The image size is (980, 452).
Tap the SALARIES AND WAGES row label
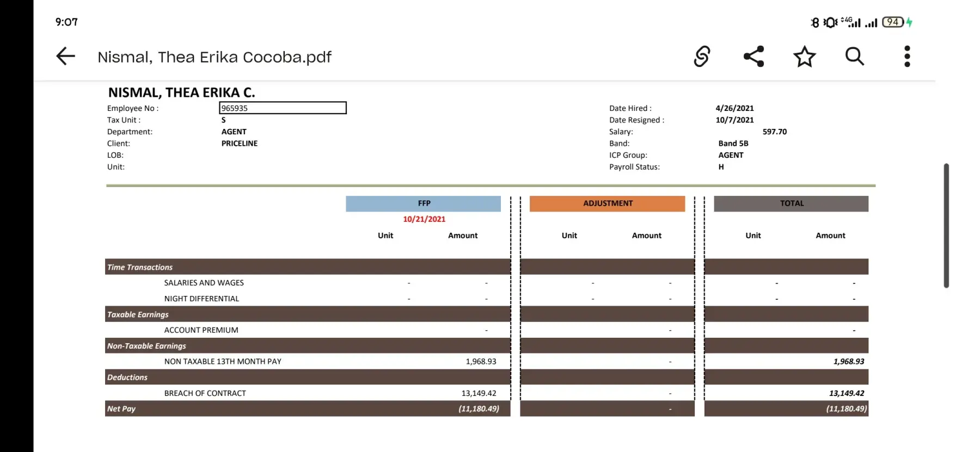pyautogui.click(x=204, y=283)
